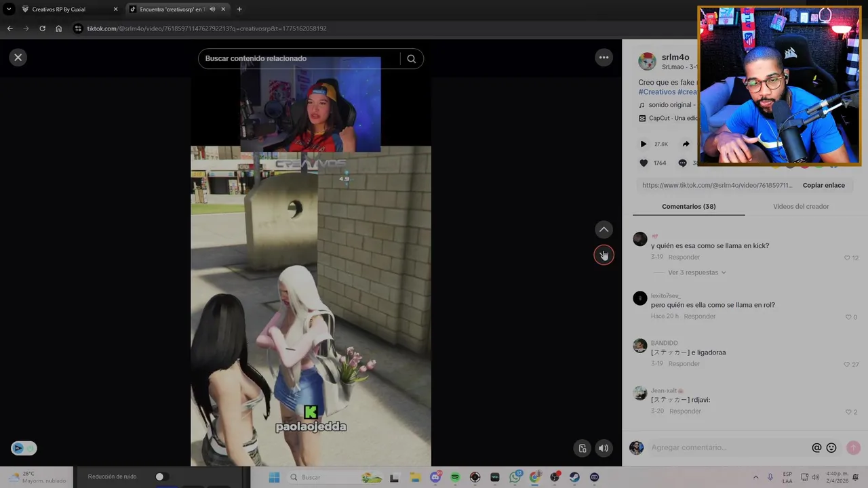Image resolution: width=868 pixels, height=488 pixels.
Task: Open Windows Start menu
Action: pos(274,477)
